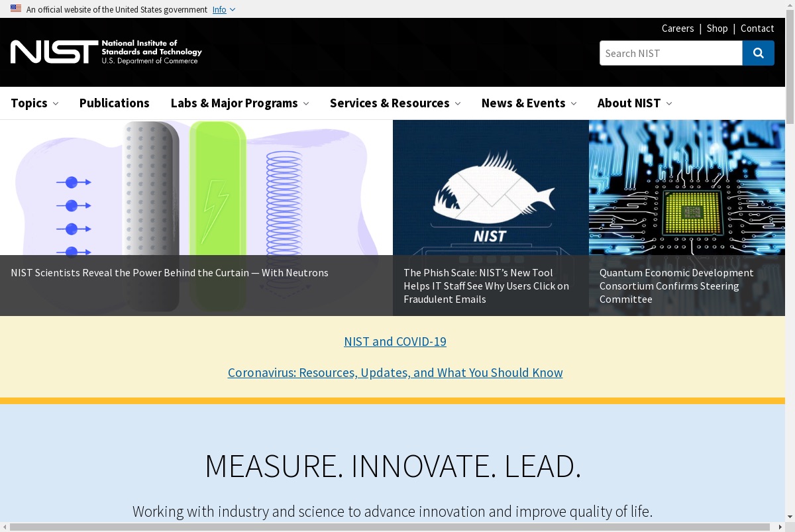Open Coronavirus Resources, Updates link
This screenshot has width=795, height=532.
396,372
